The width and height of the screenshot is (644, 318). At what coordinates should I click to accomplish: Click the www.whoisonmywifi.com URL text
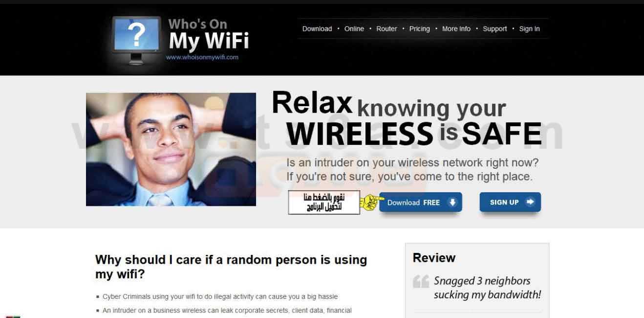click(202, 57)
